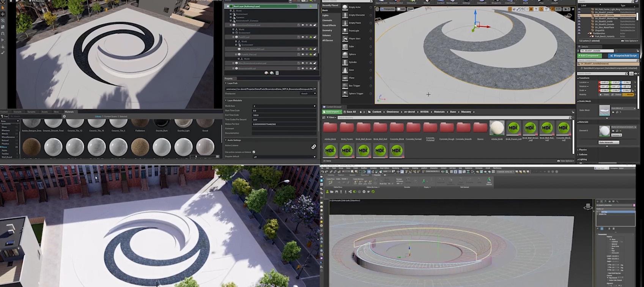Image resolution: width=644 pixels, height=287 pixels.
Task: Click the Undo arrow in 3ds Max
Action: pos(323,172)
